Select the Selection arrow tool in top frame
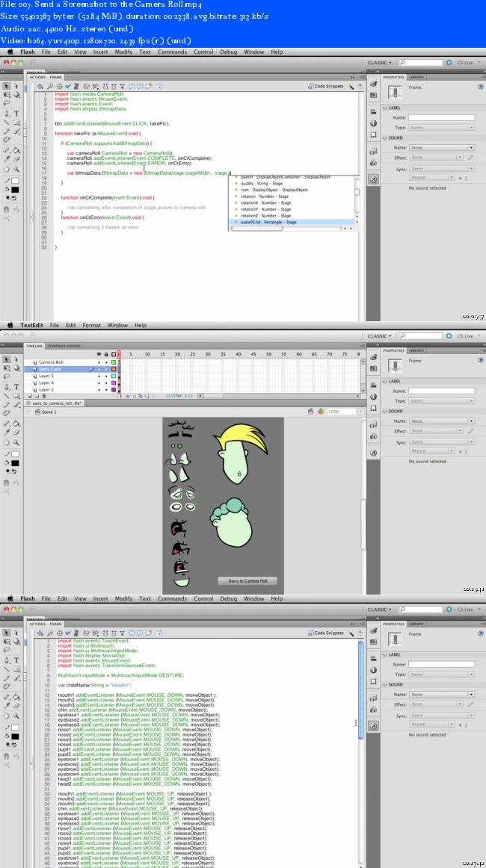This screenshot has height=868, width=486. 7,86
